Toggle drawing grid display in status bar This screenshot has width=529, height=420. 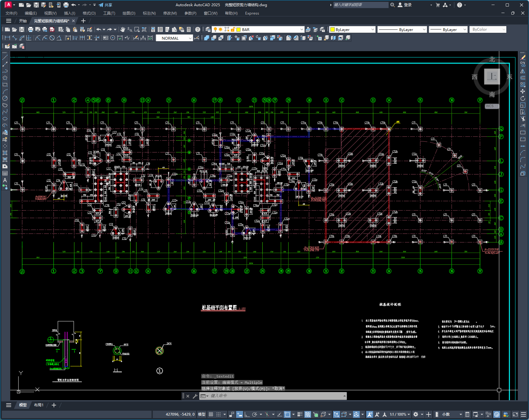pyautogui.click(x=211, y=414)
